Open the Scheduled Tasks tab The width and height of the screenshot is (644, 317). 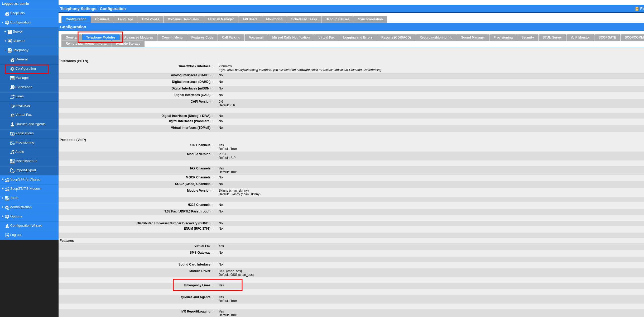(304, 19)
